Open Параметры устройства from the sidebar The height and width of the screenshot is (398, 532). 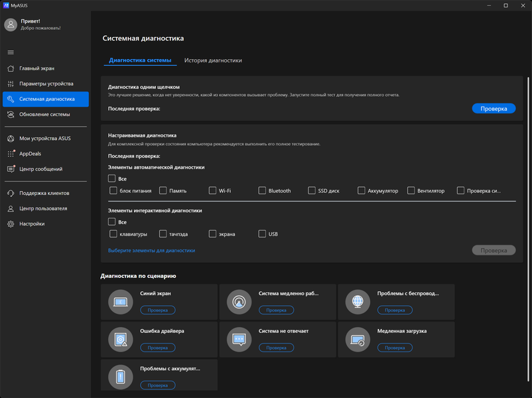(46, 84)
